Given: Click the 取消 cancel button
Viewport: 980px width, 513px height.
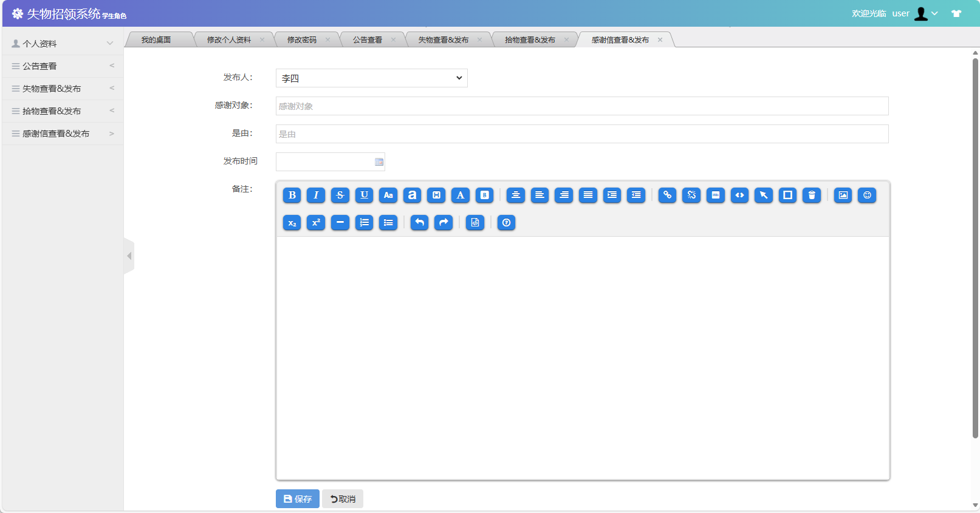Looking at the screenshot, I should coord(343,499).
